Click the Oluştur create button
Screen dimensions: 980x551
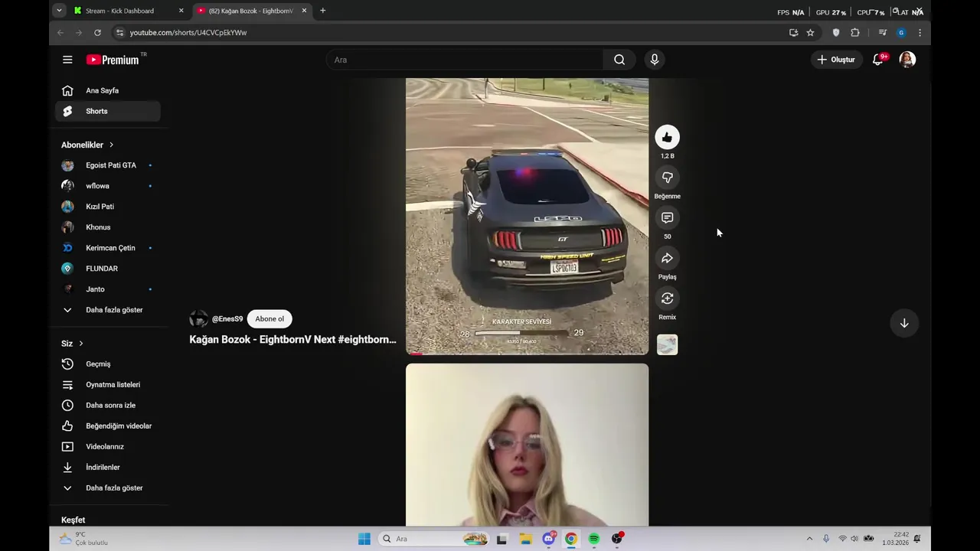(836, 60)
